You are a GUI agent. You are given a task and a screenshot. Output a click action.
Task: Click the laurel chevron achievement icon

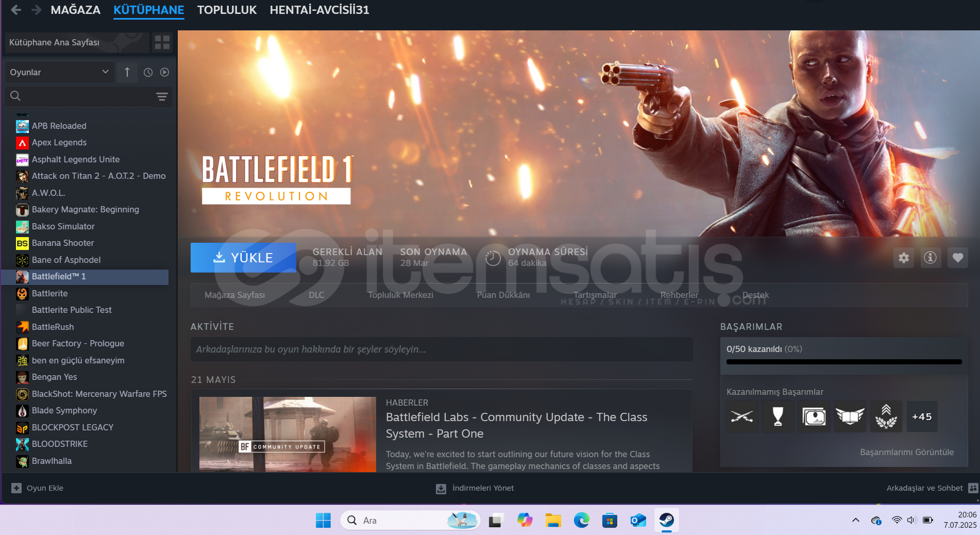tap(886, 416)
